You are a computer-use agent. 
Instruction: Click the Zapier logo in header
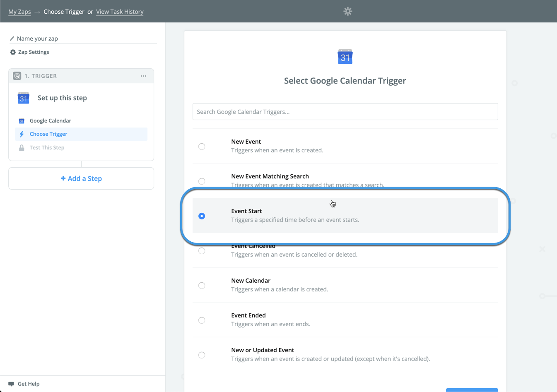347,12
